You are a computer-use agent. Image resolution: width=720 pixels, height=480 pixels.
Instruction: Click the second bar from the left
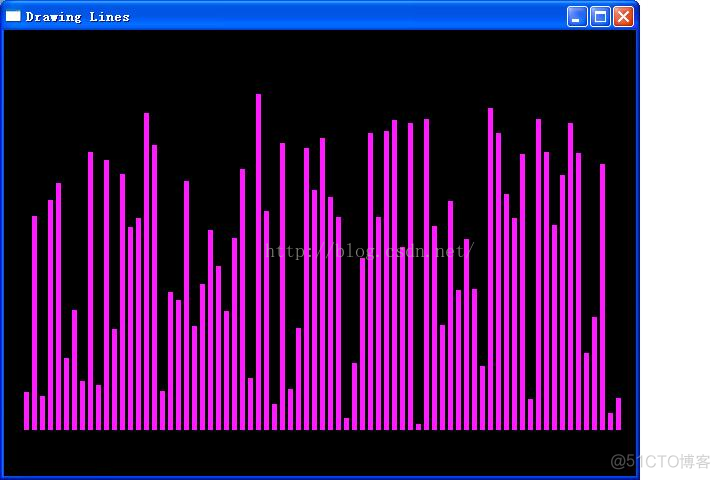click(35, 322)
